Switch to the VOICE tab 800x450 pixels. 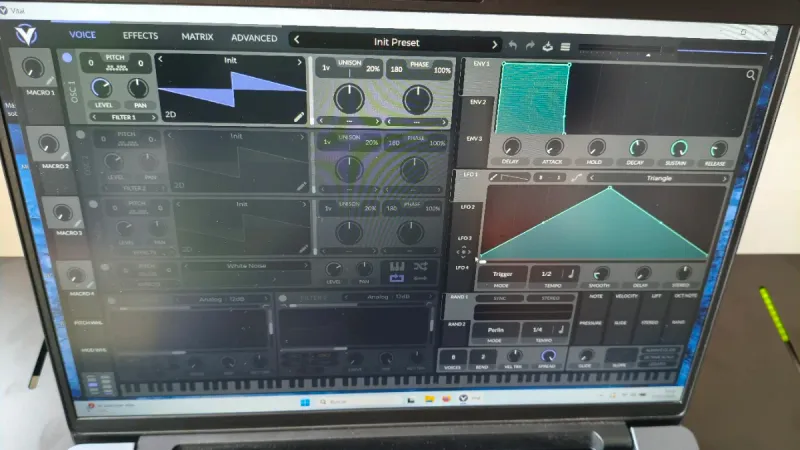(82, 34)
